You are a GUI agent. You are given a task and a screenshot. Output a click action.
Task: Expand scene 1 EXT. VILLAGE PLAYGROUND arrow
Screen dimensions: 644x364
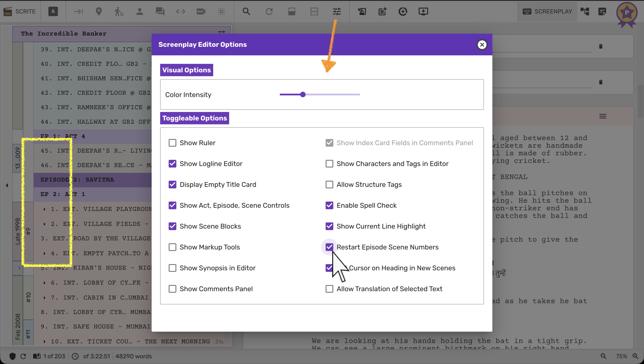(x=45, y=209)
